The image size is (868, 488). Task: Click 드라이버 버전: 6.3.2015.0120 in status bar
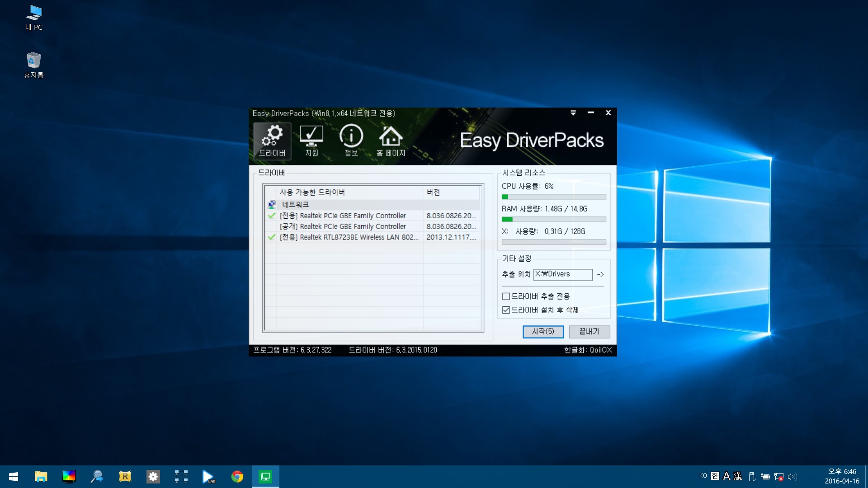[393, 350]
